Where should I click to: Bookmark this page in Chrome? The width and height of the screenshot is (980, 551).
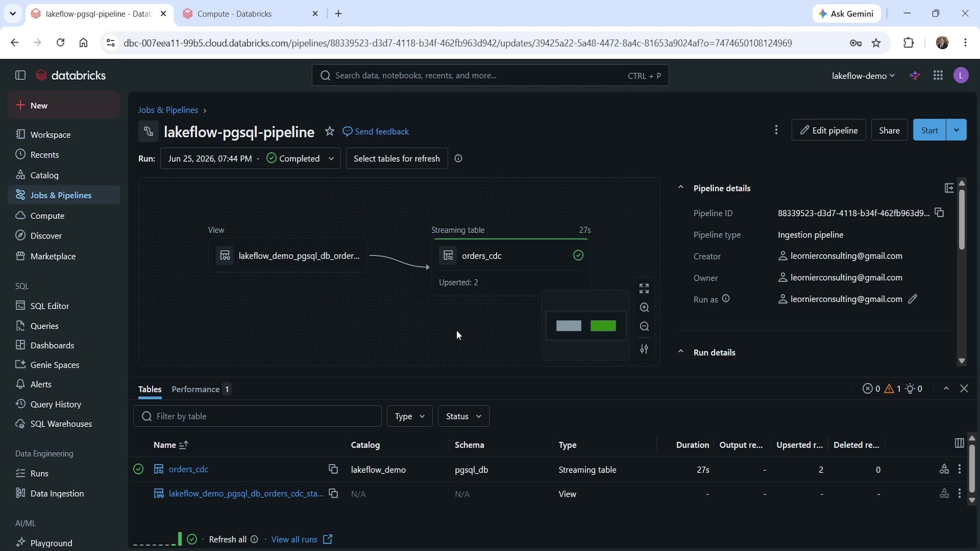click(876, 43)
